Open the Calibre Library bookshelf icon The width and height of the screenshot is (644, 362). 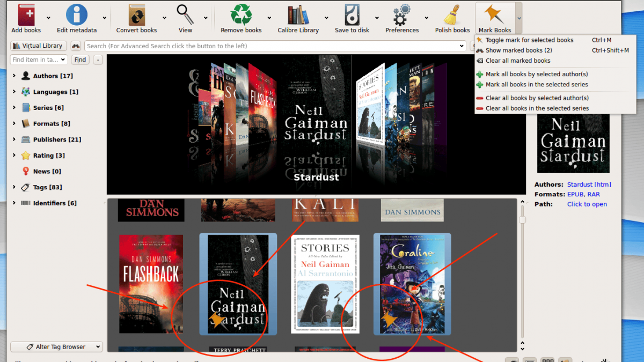[298, 14]
